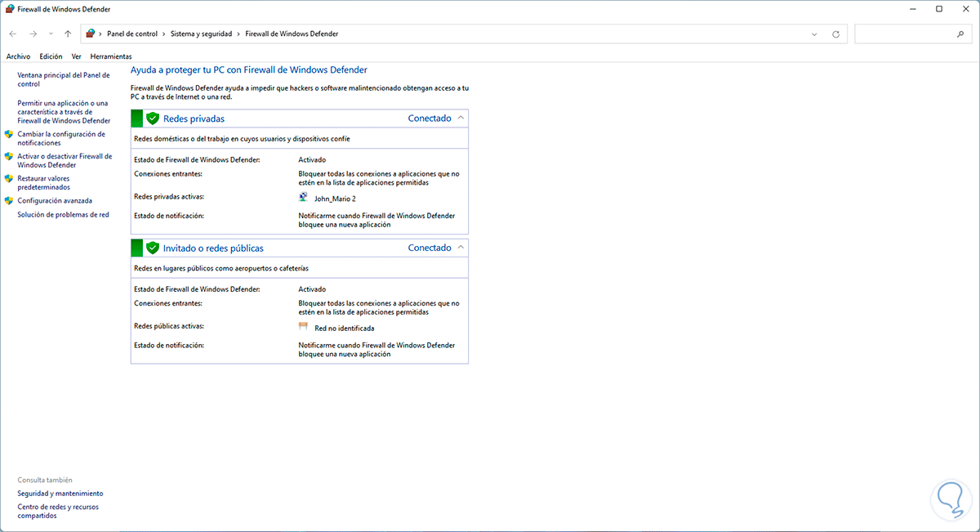Select the Red no identificada text
Viewport: 980px width, 532px height.
(x=345, y=328)
